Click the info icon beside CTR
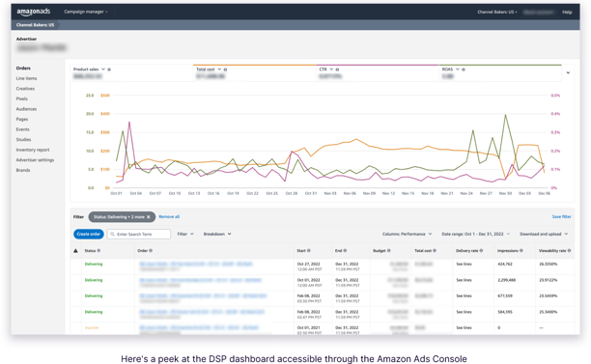The width and height of the screenshot is (591, 364). (337, 70)
